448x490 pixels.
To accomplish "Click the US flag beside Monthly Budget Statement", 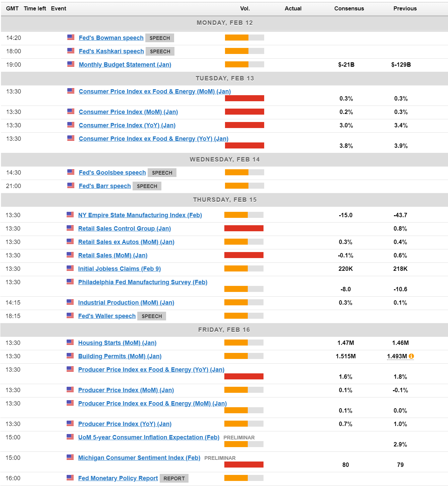I will [71, 64].
